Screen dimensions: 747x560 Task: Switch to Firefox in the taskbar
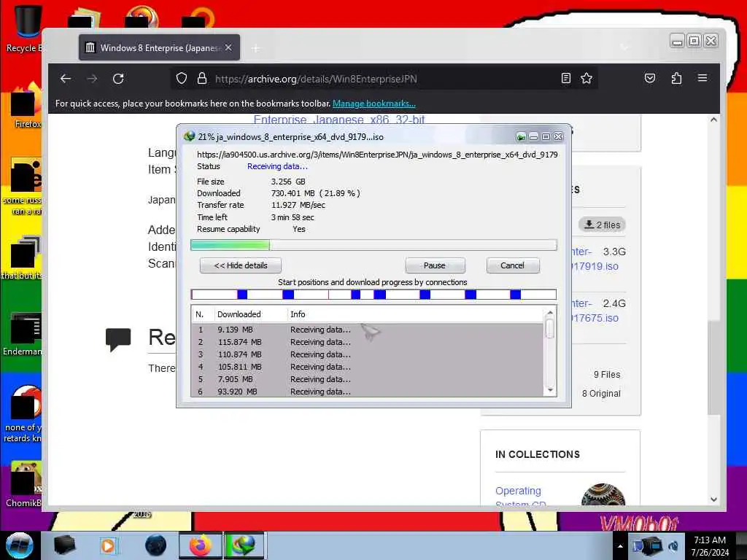tap(200, 545)
